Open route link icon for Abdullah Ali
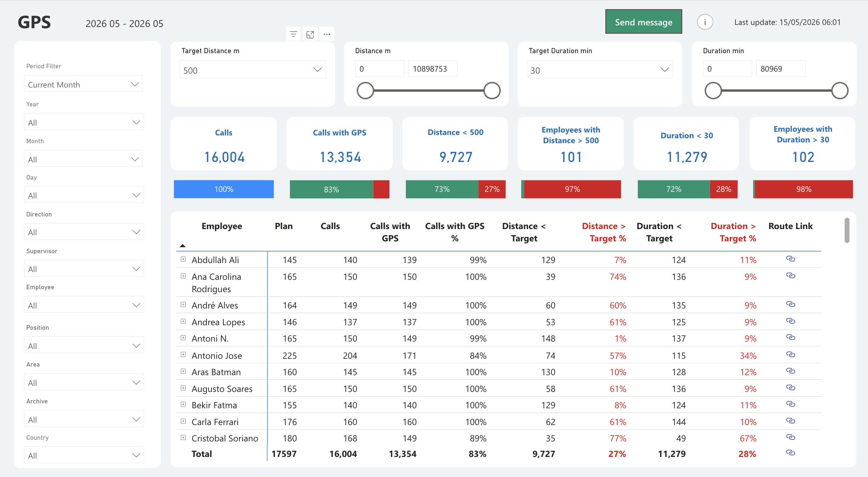The height and width of the screenshot is (477, 868). [x=790, y=259]
